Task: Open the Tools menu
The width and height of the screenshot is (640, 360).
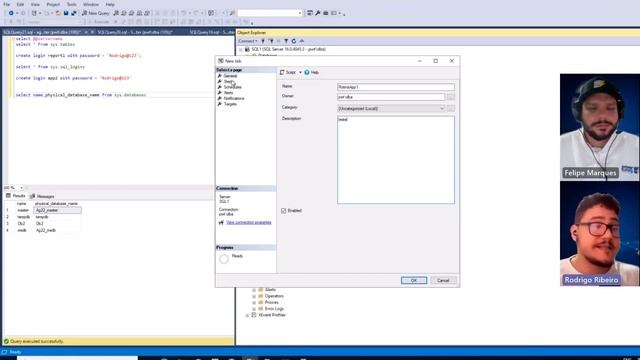Action: pyautogui.click(x=71, y=4)
